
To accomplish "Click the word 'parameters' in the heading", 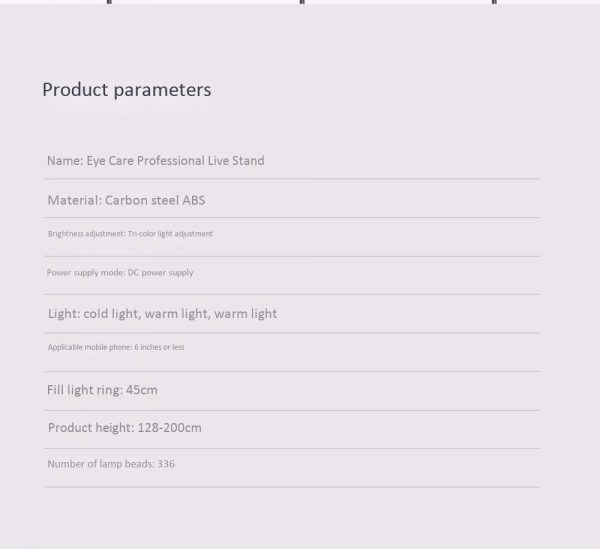I will pyautogui.click(x=163, y=91).
